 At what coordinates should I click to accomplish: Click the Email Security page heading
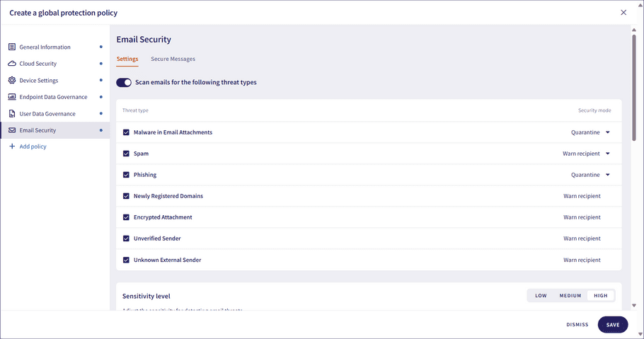[x=144, y=40]
